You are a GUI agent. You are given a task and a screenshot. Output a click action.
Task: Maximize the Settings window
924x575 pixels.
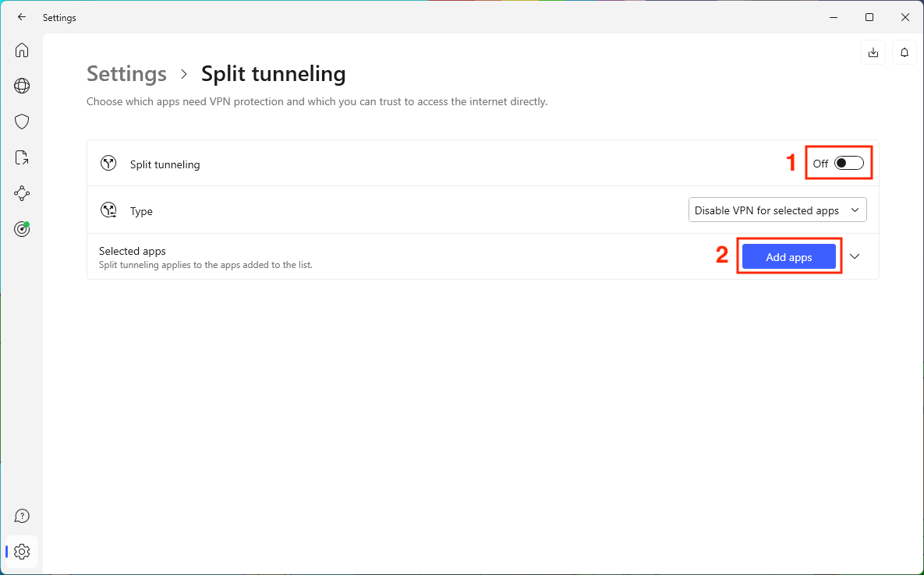point(869,17)
